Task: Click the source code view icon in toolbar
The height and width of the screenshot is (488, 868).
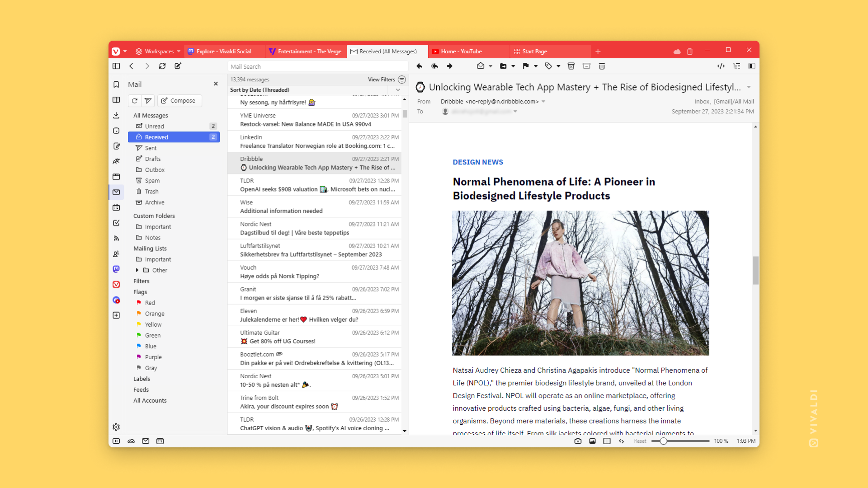Action: pos(721,66)
